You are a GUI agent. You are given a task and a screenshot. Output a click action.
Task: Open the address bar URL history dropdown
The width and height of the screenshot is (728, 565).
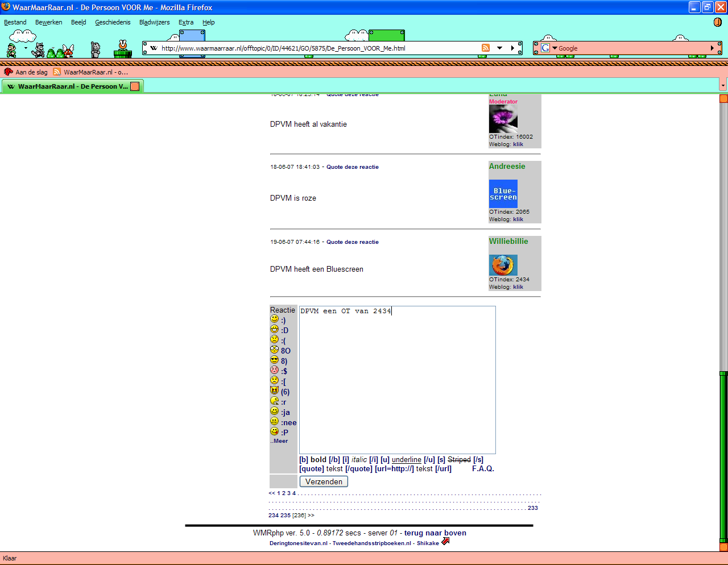click(499, 48)
